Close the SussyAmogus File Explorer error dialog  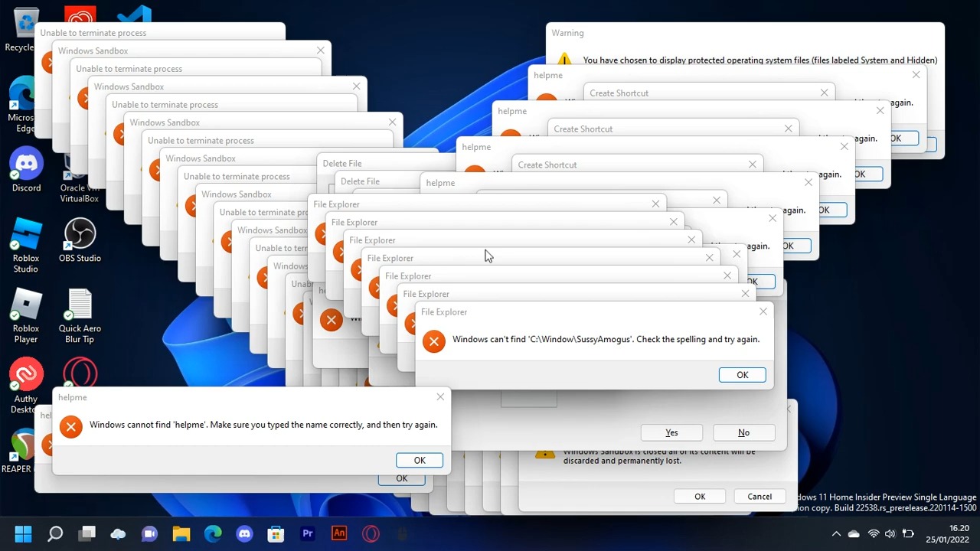763,311
